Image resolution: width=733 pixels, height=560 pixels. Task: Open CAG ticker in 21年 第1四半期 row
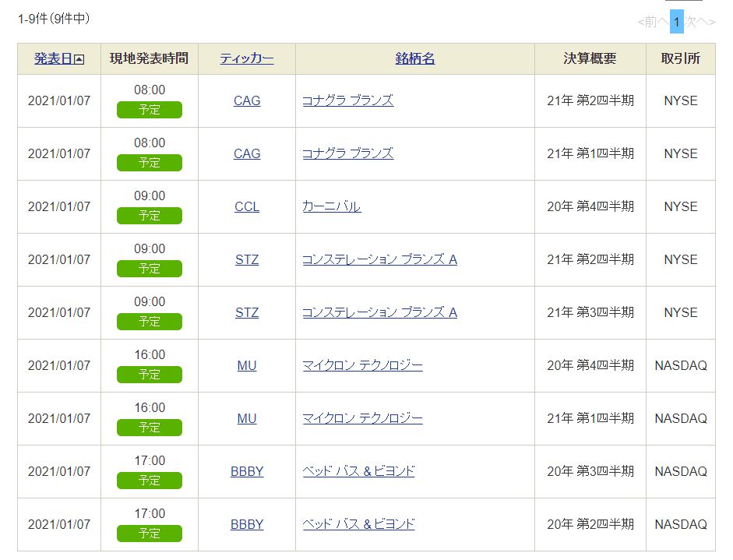coord(247,153)
